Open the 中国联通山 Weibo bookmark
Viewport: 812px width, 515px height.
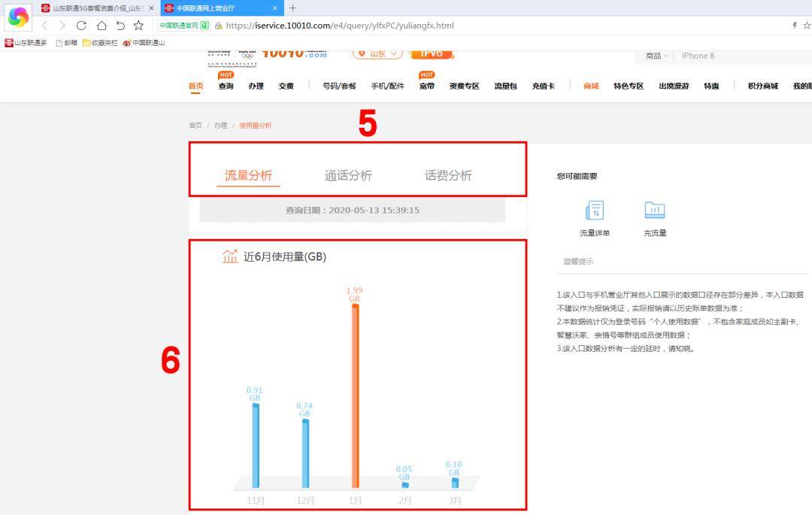(x=144, y=43)
